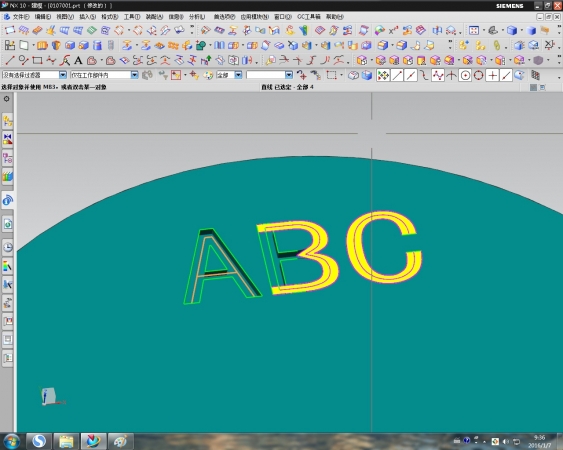Click the color filter palette icon
563x450 pixels.
click(x=208, y=75)
